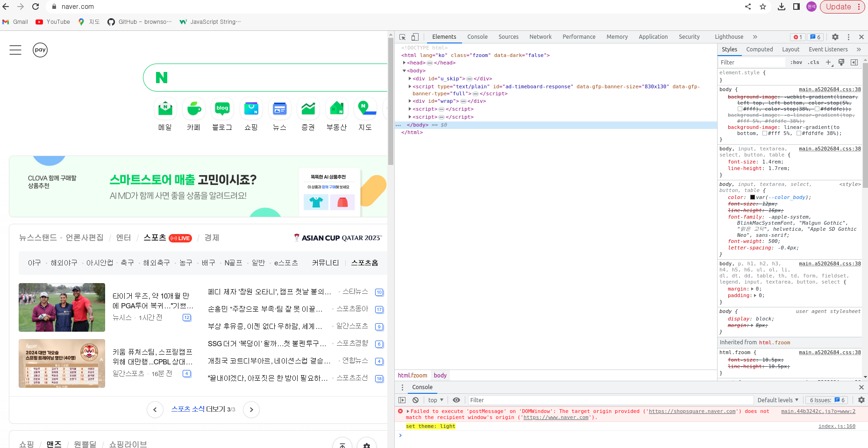868x448 pixels.
Task: Click the 스포츠 소식 더보기 link
Action: coord(198,409)
